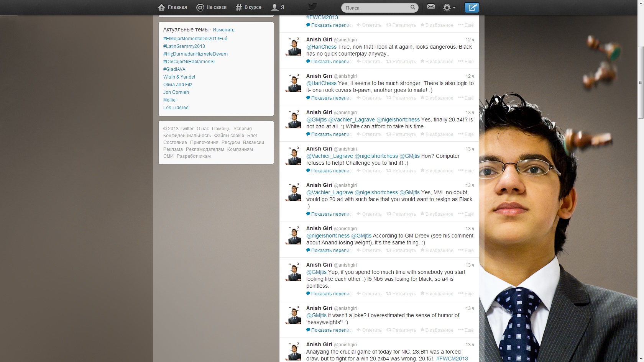Viewport: 644px width, 362px height.
Task: Open the Я profile menu item
Action: pyautogui.click(x=278, y=7)
